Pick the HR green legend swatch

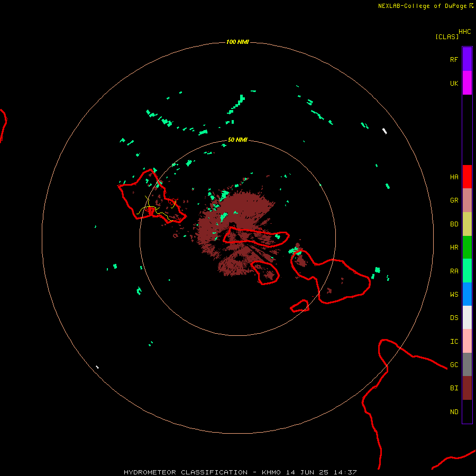tap(467, 247)
